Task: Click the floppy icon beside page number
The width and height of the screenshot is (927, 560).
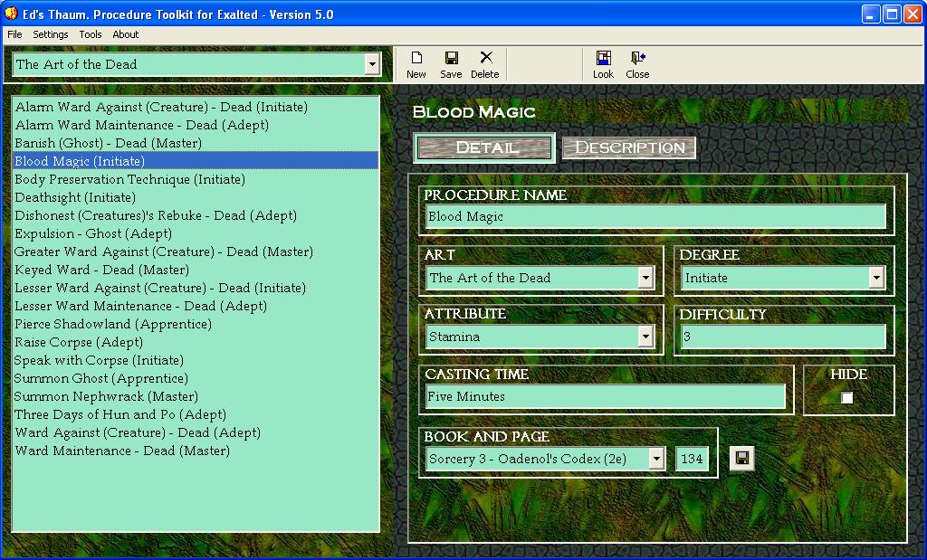Action: click(742, 459)
